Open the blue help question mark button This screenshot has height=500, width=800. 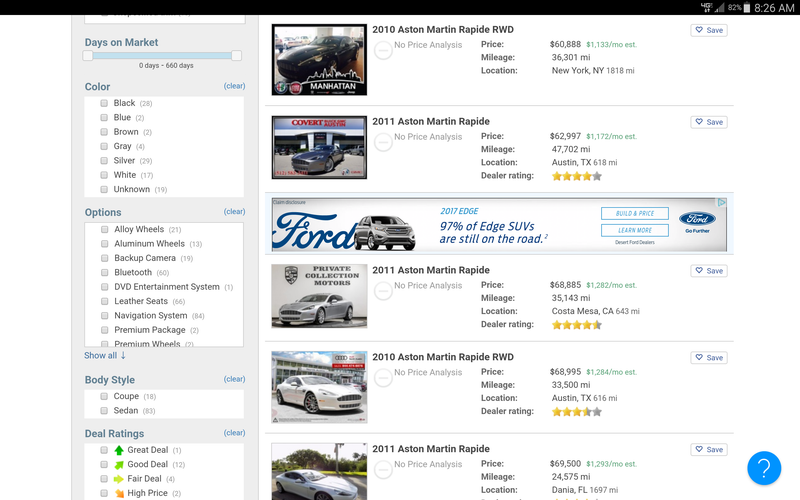tap(764, 468)
